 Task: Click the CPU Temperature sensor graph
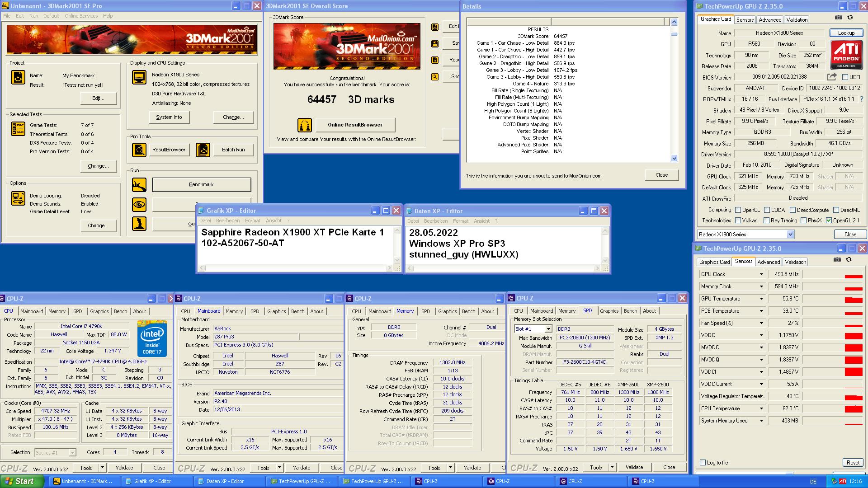point(833,408)
